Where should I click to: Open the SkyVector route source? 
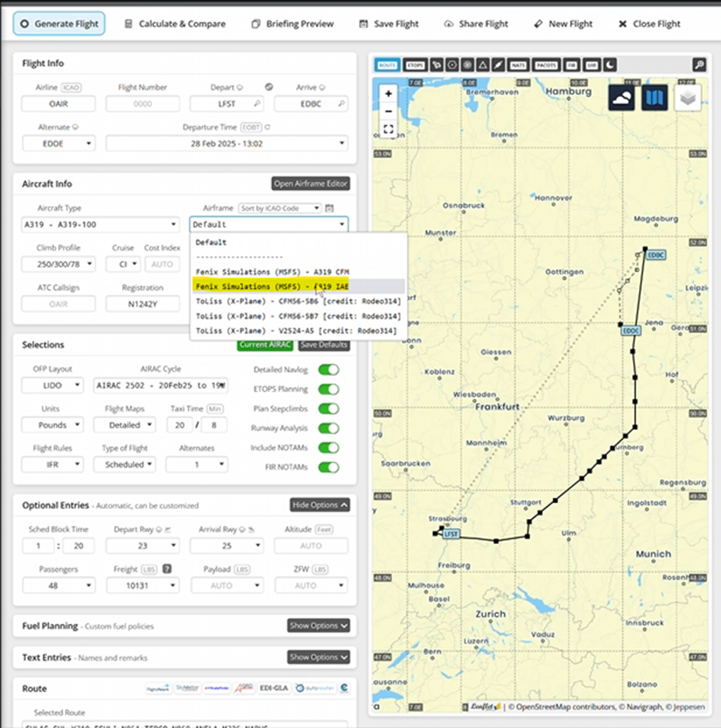click(x=187, y=688)
